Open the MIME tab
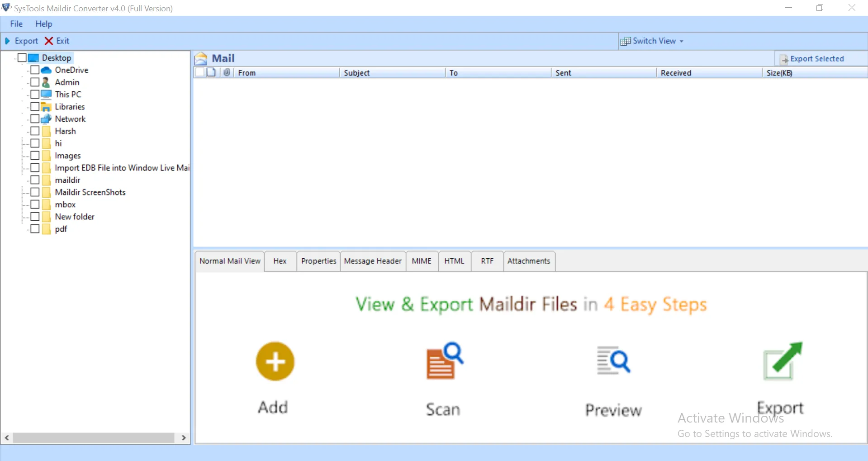 [422, 261]
